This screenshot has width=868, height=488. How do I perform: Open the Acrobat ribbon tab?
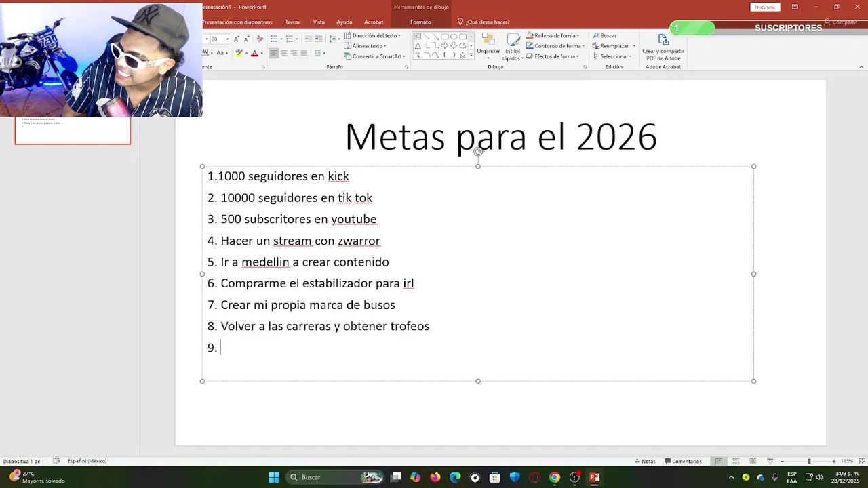pos(374,22)
